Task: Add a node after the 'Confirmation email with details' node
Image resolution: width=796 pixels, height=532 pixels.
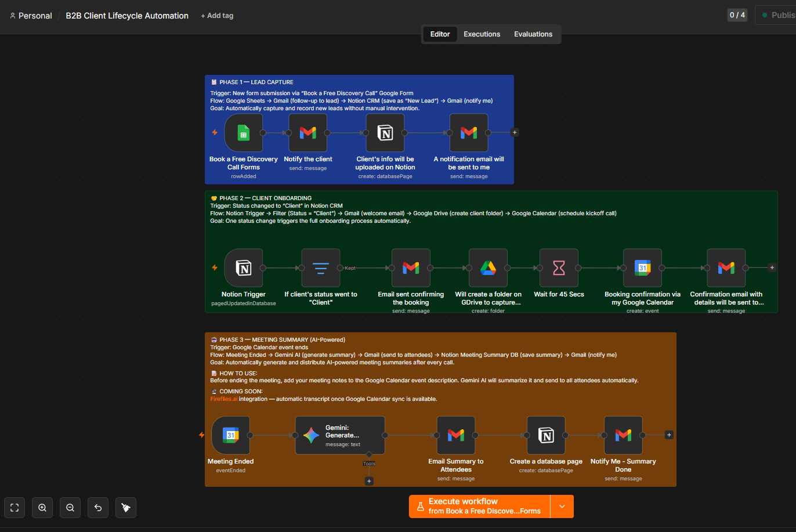Action: click(772, 268)
